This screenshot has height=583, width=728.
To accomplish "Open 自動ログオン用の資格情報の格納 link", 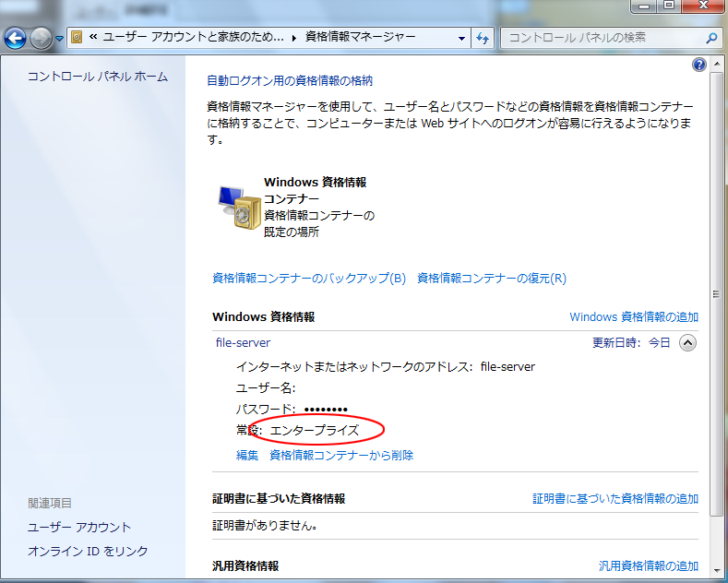I will click(290, 81).
